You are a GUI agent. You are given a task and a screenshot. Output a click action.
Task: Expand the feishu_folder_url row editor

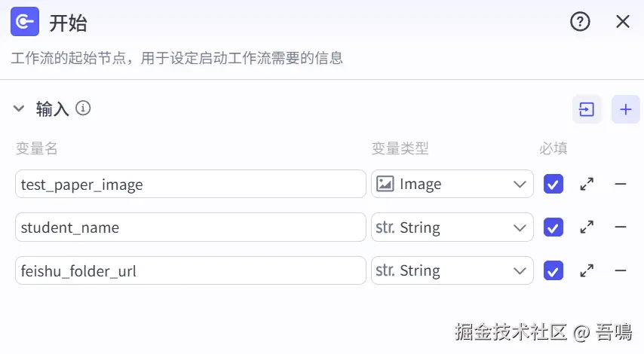pos(587,270)
